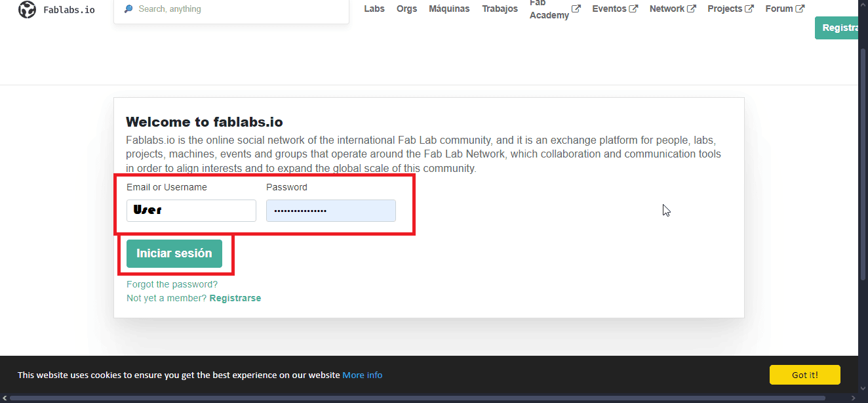This screenshot has width=868, height=403.
Task: Focus the Email or Username field
Action: (x=191, y=211)
